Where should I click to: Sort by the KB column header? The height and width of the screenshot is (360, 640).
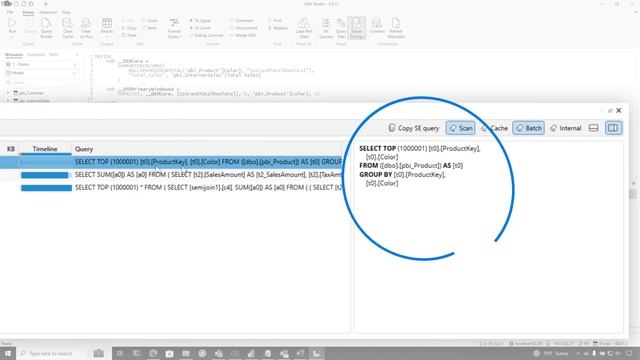point(11,149)
